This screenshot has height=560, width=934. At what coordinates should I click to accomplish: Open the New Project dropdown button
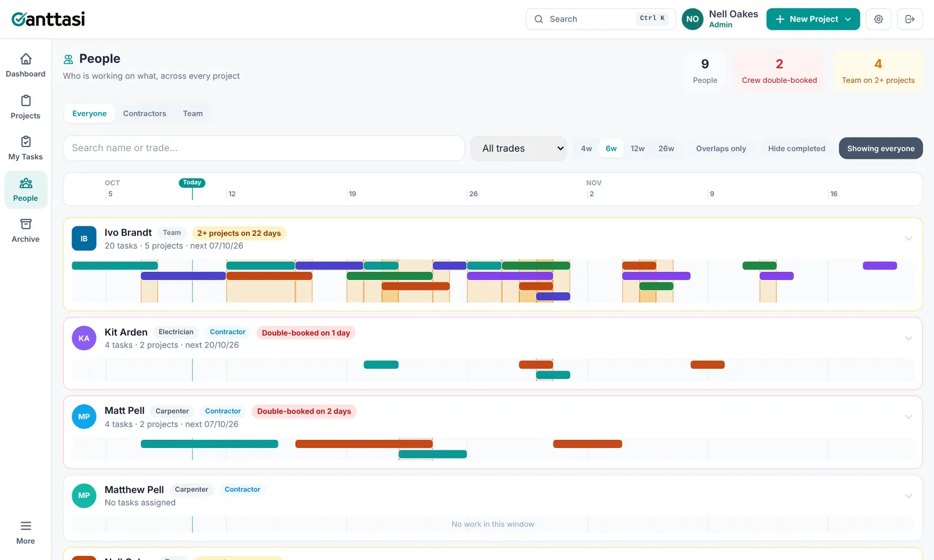[x=813, y=19]
